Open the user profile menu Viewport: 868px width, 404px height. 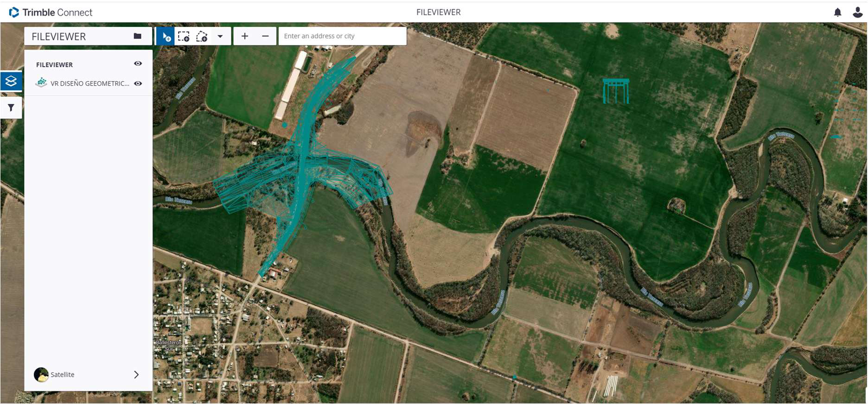click(857, 13)
